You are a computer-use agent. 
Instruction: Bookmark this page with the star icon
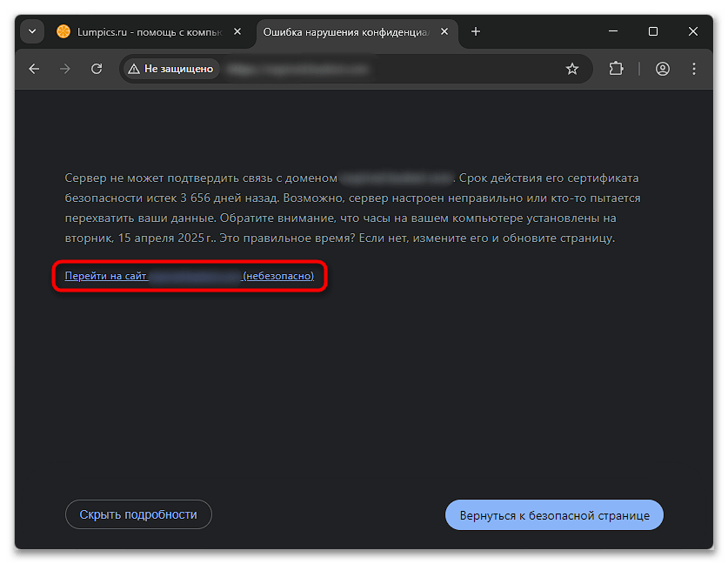(x=572, y=70)
